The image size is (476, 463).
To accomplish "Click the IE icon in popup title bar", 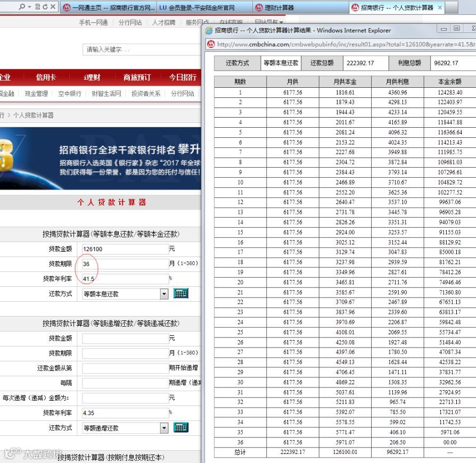I will click(x=209, y=30).
